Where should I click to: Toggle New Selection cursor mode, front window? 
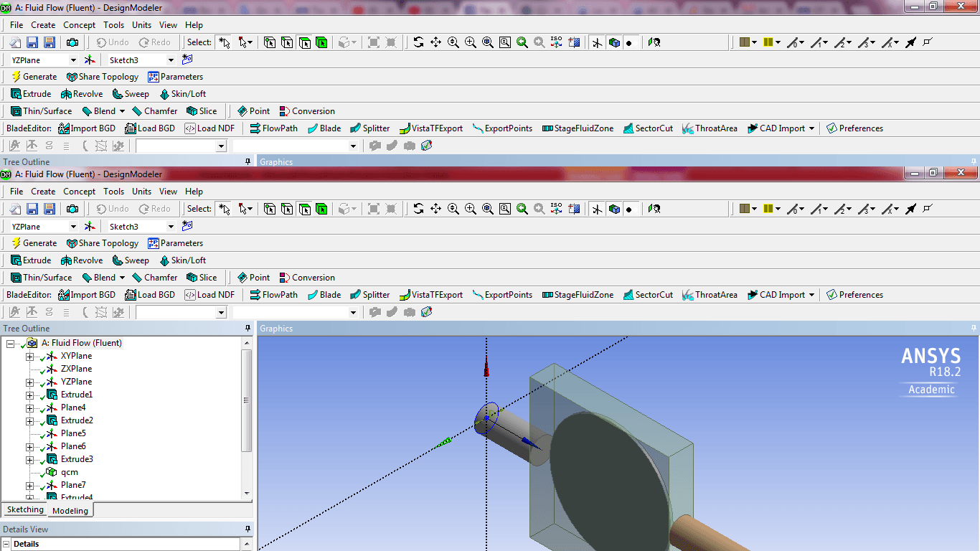coord(225,209)
